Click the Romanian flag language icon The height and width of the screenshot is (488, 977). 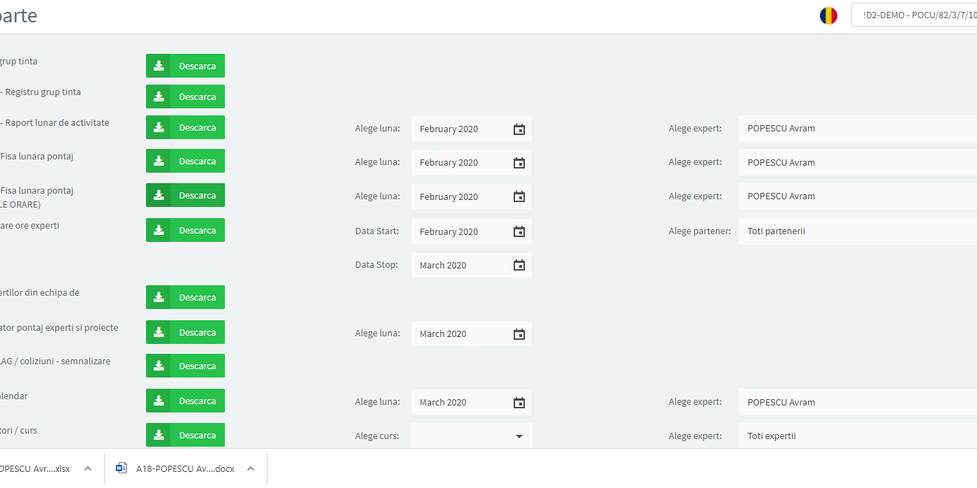click(828, 16)
